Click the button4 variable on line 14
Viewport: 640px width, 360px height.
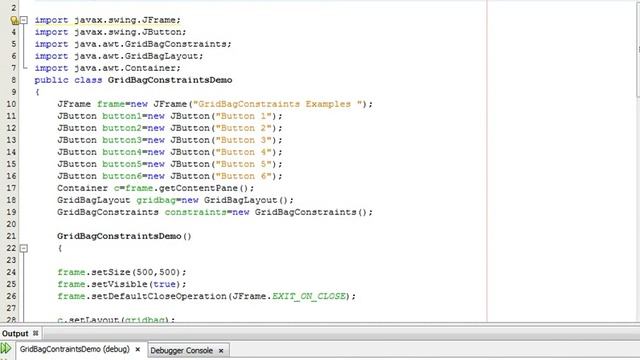[x=122, y=152]
